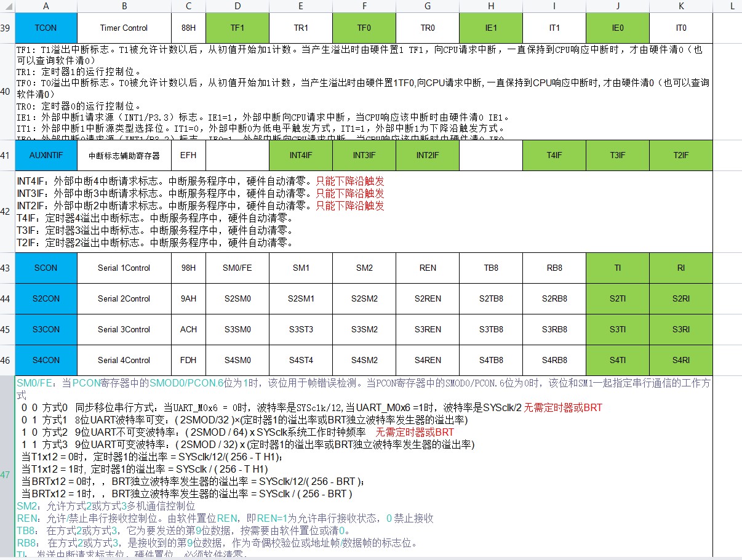Image resolution: width=742 pixels, height=560 pixels.
Task: Click the blue S3CON cell
Action: pyautogui.click(x=46, y=329)
